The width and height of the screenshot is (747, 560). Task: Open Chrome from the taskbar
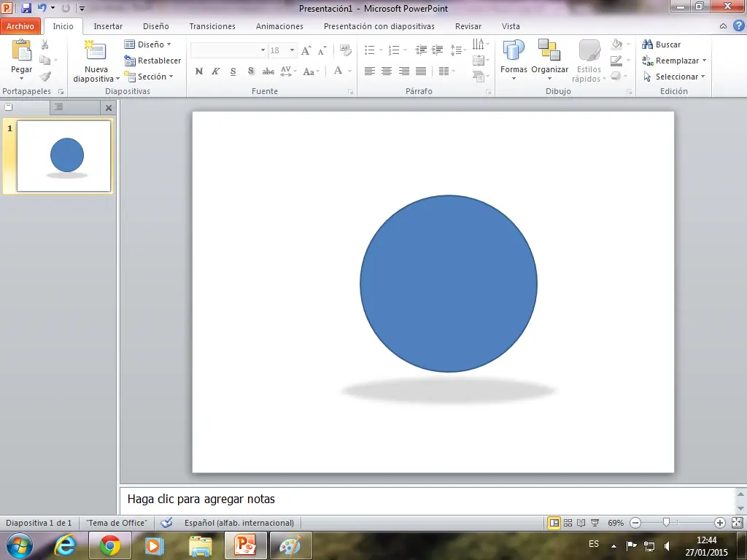pos(110,545)
